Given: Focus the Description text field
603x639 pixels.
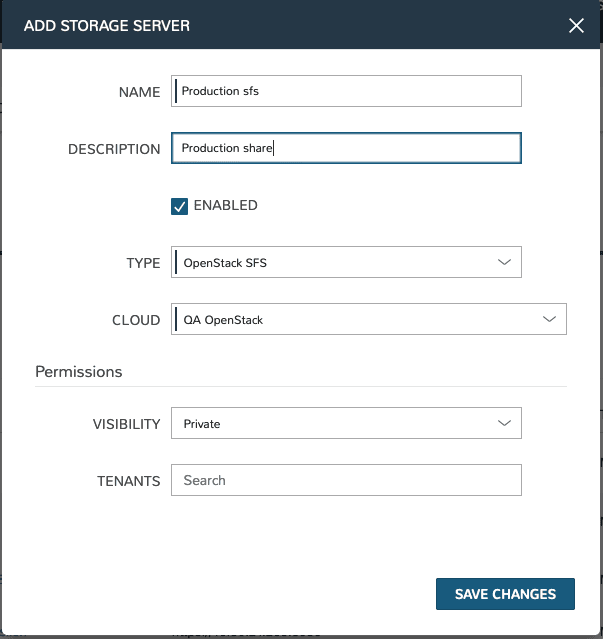Looking at the screenshot, I should click(x=346, y=148).
